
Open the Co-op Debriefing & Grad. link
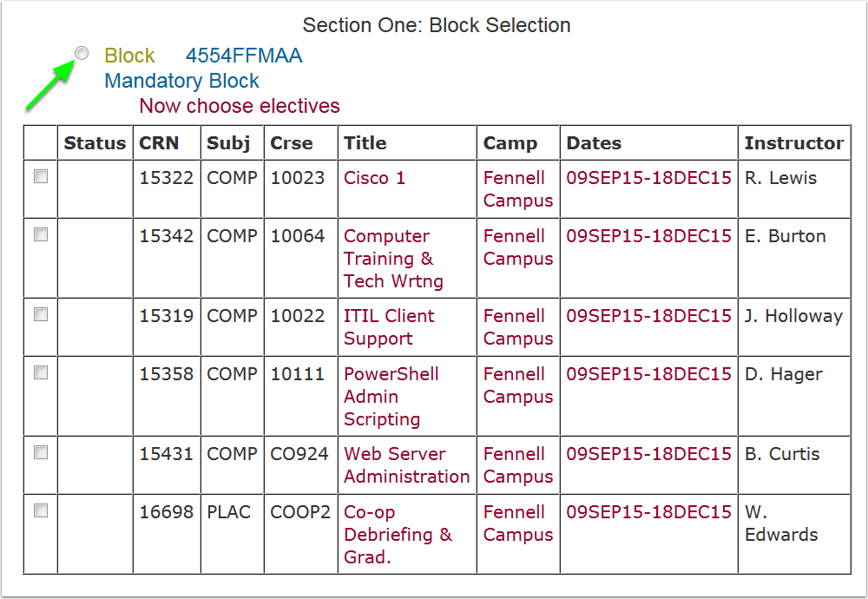click(x=398, y=535)
